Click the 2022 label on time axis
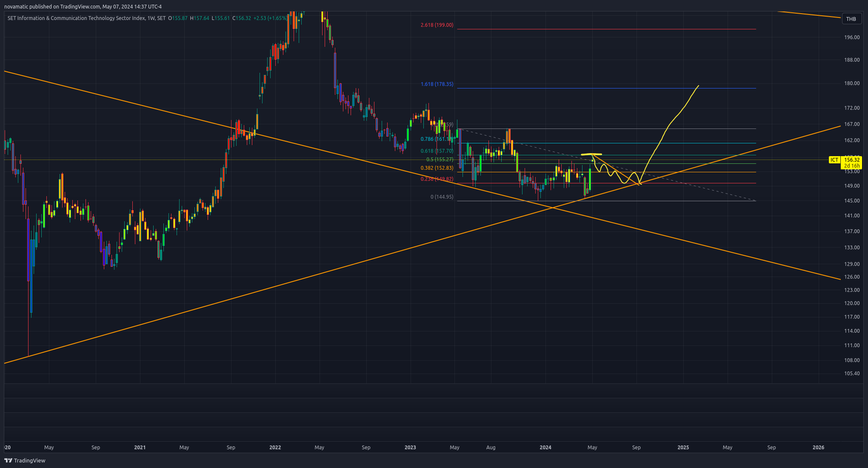 (x=275, y=448)
